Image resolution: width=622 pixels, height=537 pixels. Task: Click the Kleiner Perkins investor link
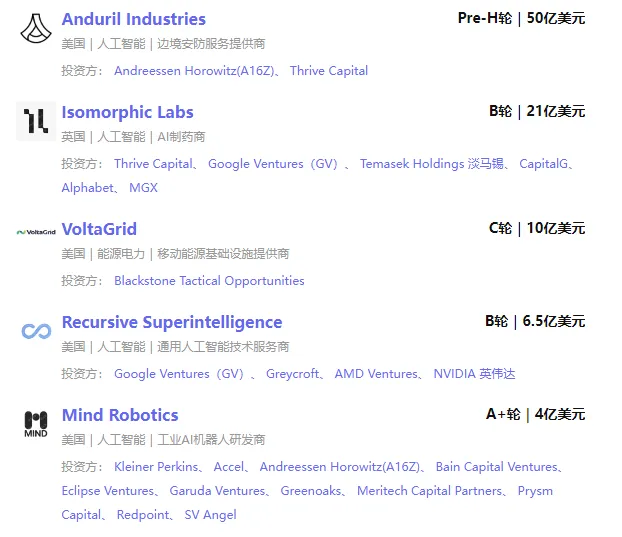point(156,467)
